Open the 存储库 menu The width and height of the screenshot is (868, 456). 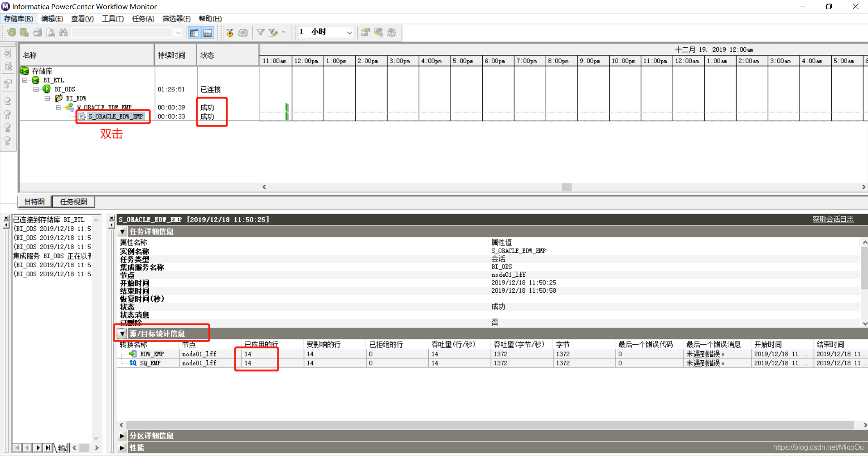point(18,19)
